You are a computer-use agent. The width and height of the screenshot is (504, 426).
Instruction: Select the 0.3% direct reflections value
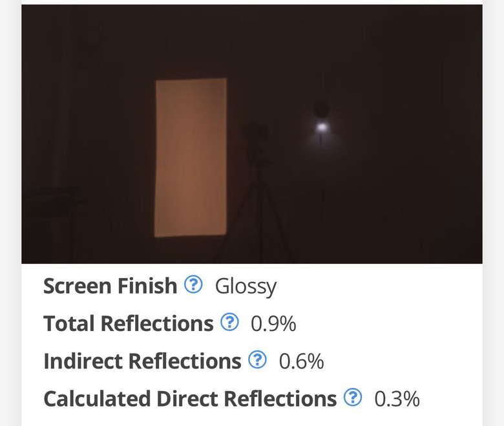click(397, 399)
